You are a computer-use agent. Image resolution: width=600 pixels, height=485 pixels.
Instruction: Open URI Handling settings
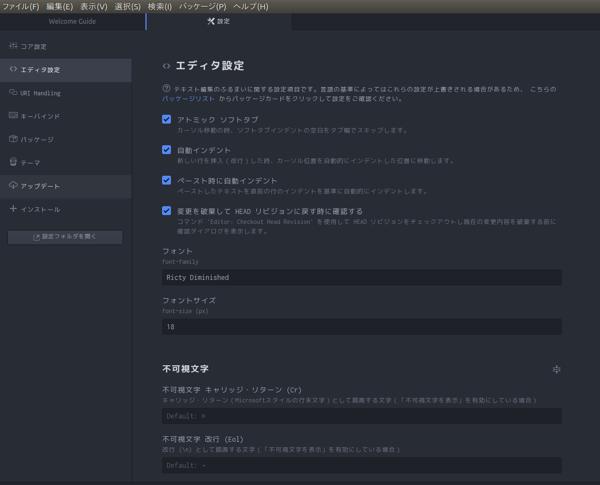(66, 93)
